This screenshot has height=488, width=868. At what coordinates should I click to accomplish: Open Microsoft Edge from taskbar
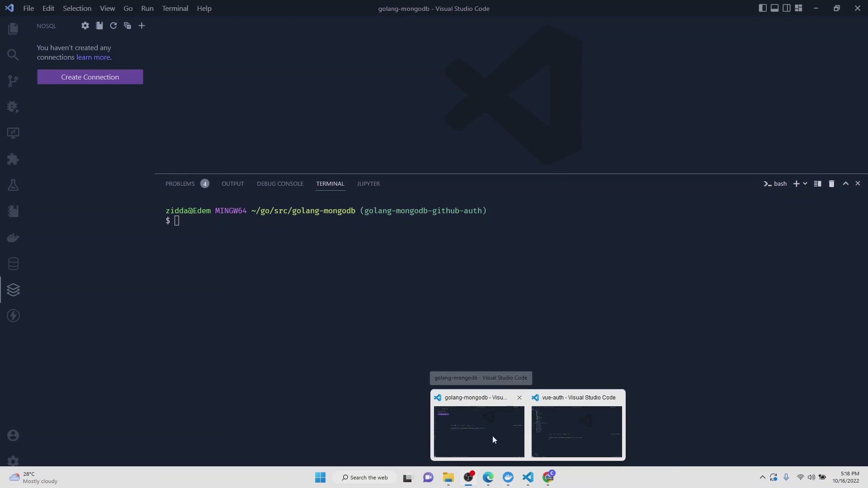(488, 478)
